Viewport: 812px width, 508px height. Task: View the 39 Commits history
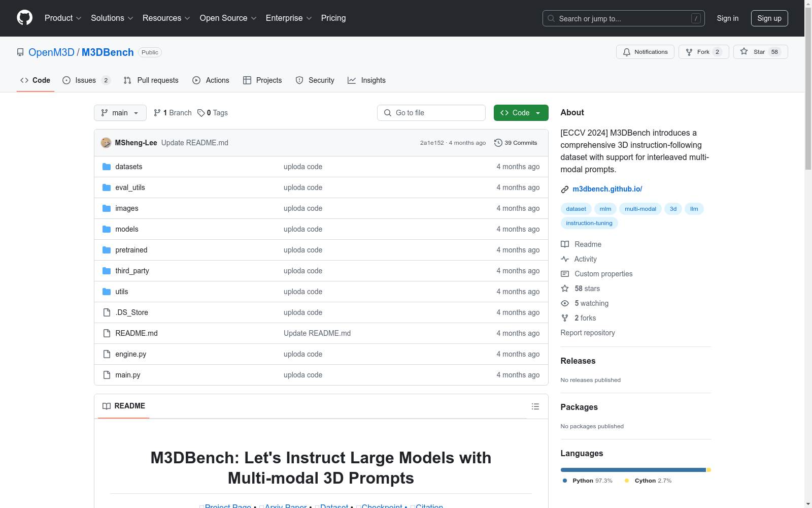(x=516, y=143)
